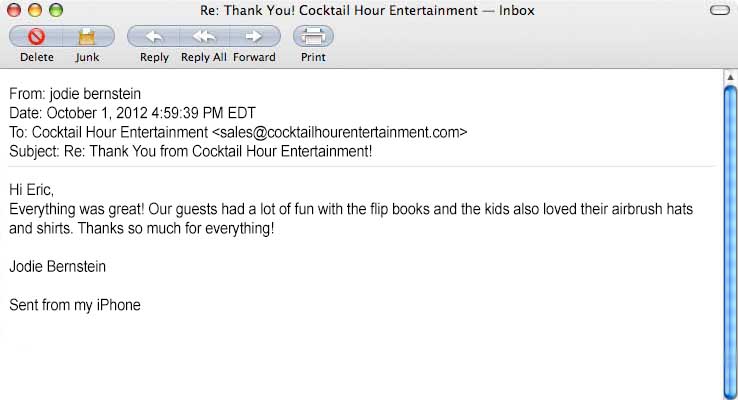738x400 pixels.
Task: Print the email with the printer icon
Action: pyautogui.click(x=313, y=37)
